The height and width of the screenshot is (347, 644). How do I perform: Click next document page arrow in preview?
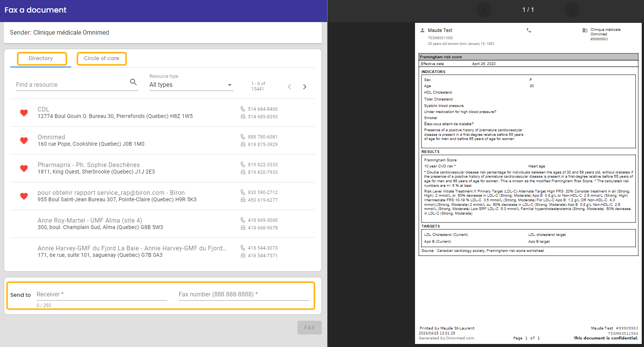[572, 10]
